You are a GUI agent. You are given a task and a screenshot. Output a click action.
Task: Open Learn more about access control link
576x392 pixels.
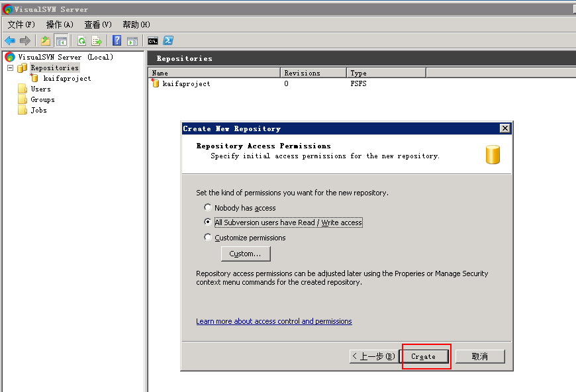point(274,321)
